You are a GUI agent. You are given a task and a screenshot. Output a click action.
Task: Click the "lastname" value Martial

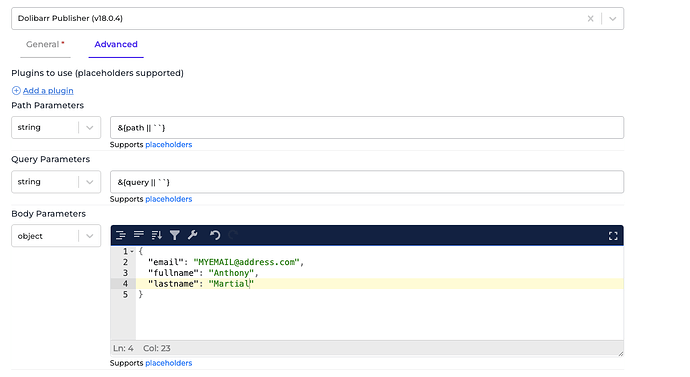click(x=231, y=284)
